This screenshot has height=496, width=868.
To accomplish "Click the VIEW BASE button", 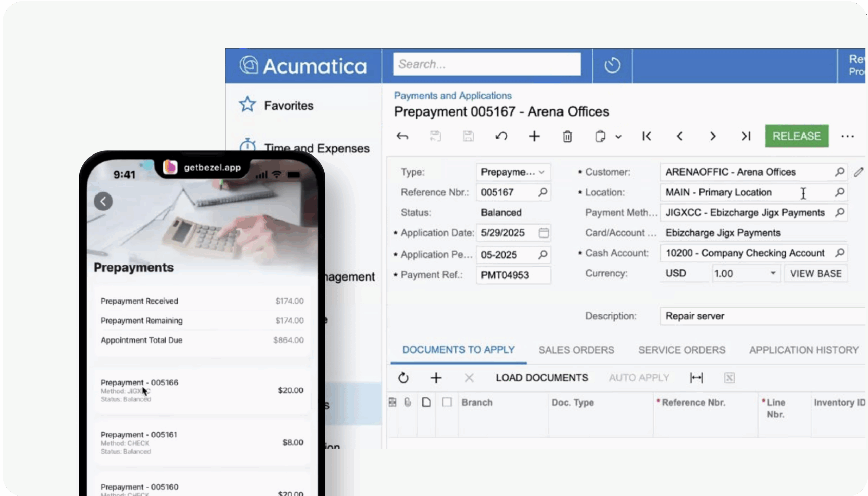I will click(815, 273).
